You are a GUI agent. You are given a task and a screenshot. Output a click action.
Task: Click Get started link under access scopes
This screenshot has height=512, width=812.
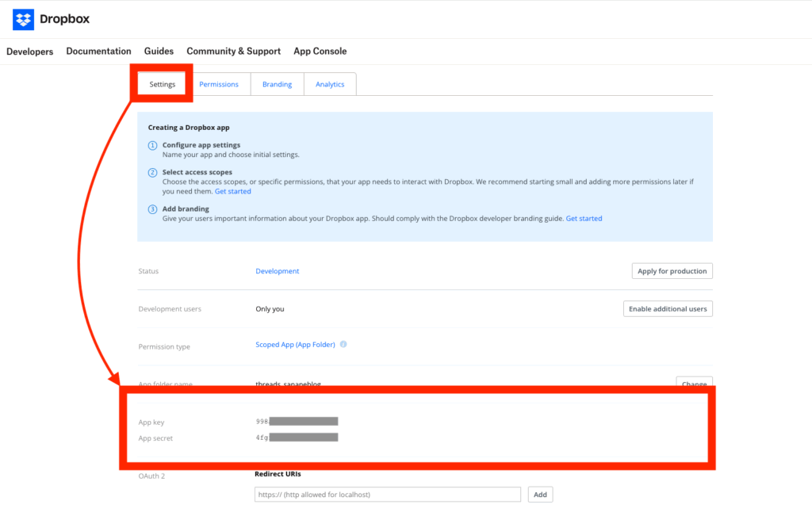point(232,191)
